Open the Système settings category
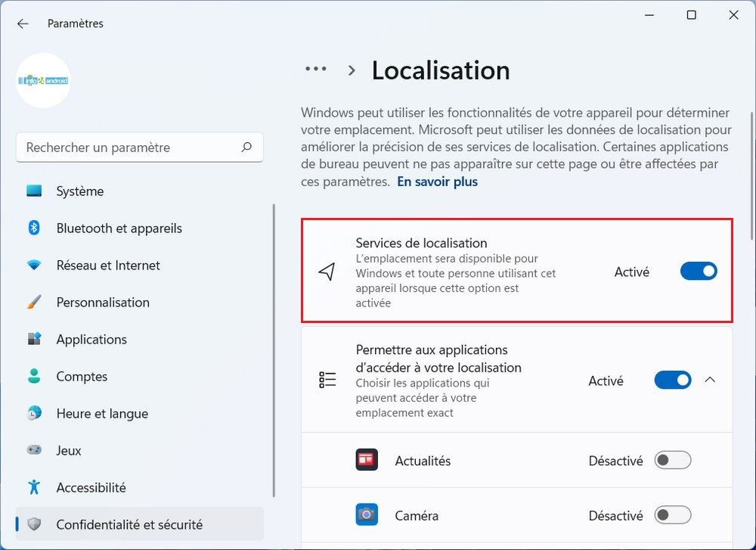 80,191
